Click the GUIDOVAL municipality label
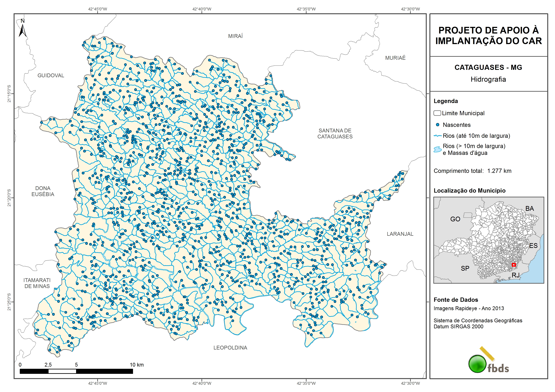 (51, 76)
